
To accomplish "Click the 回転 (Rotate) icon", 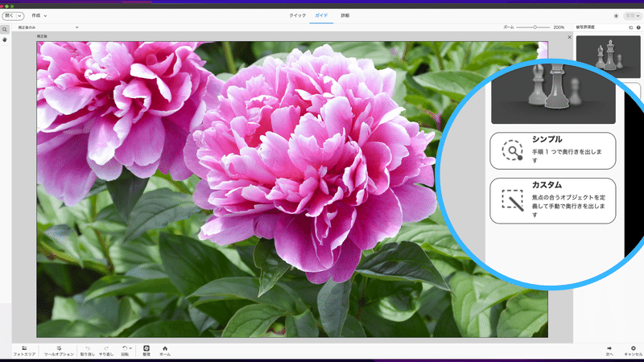I will coord(125,351).
